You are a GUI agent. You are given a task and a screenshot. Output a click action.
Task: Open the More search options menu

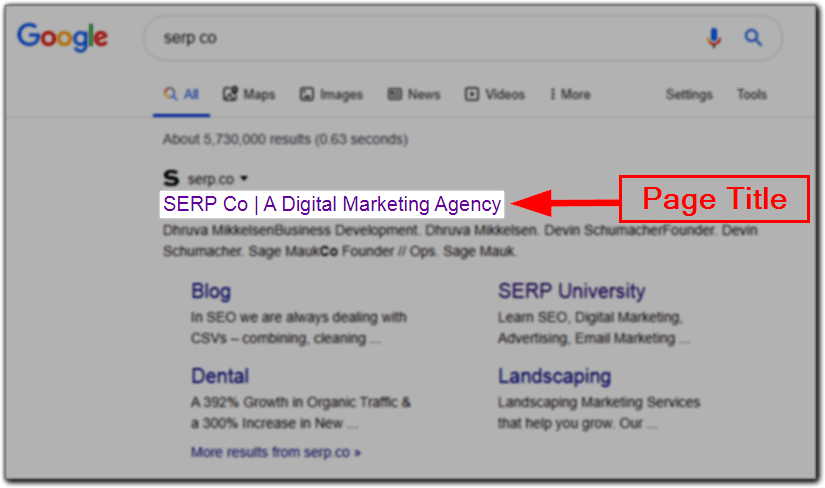[570, 95]
